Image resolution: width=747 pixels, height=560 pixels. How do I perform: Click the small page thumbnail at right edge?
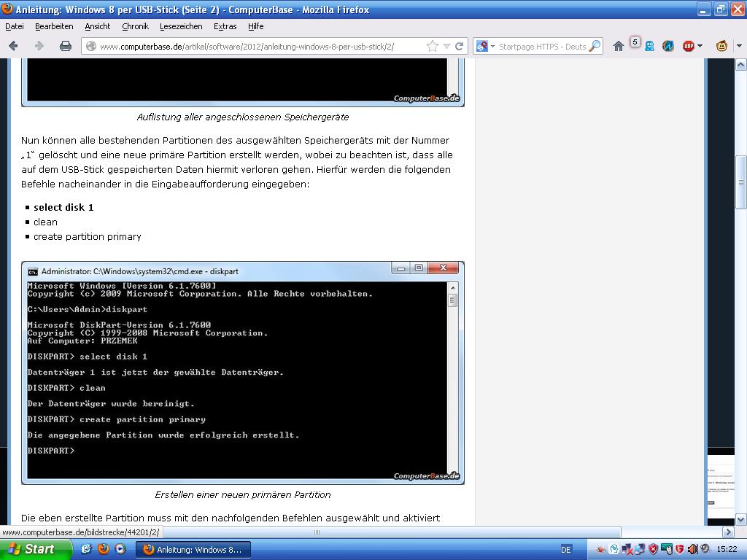720,486
